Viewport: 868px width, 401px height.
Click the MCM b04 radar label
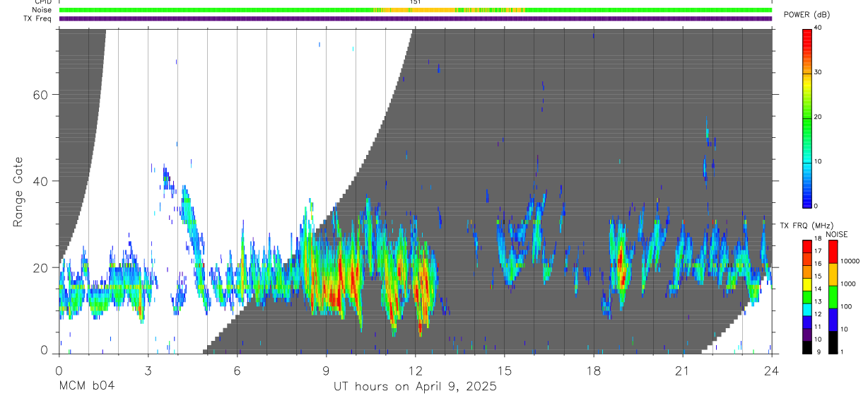86,386
